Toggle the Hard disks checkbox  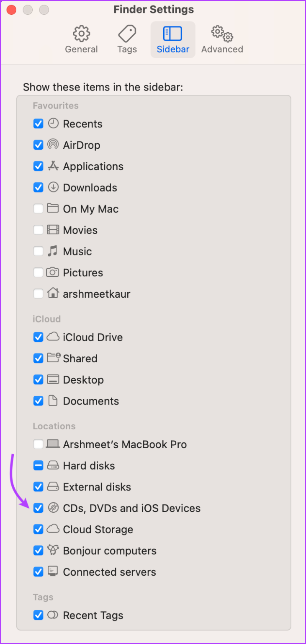pyautogui.click(x=38, y=465)
